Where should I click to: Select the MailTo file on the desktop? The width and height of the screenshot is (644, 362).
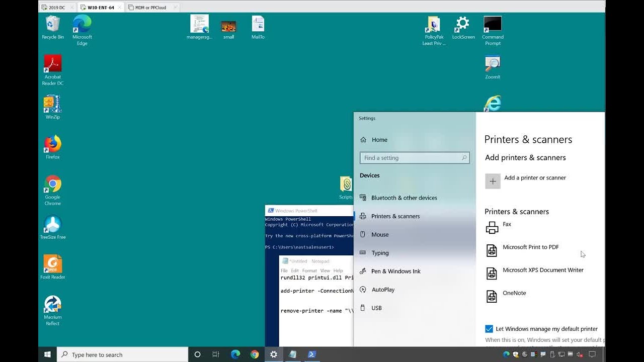(x=258, y=27)
